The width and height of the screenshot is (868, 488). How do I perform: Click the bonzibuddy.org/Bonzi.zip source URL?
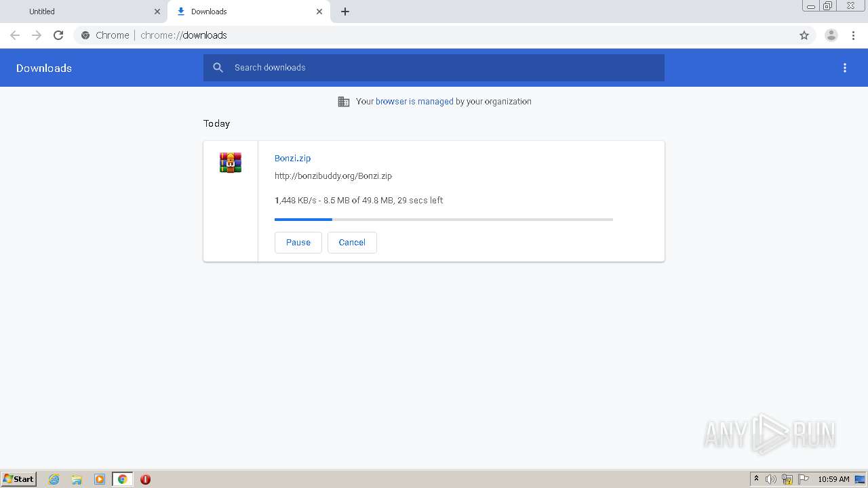coord(333,176)
